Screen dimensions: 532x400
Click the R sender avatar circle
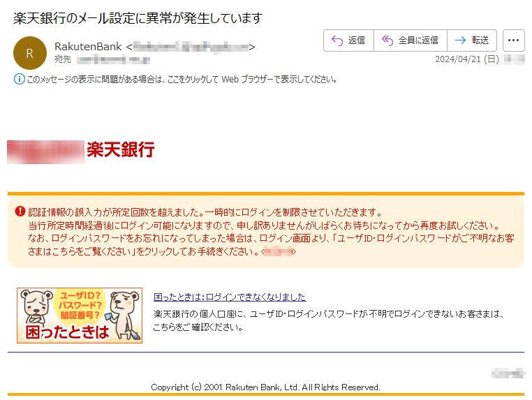tap(30, 53)
